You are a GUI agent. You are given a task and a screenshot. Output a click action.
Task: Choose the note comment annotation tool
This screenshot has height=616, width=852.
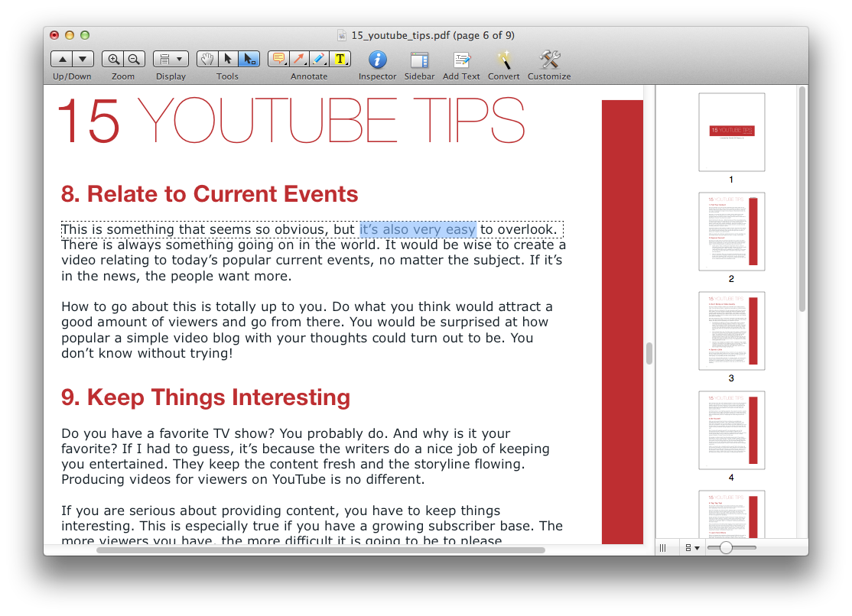(278, 59)
